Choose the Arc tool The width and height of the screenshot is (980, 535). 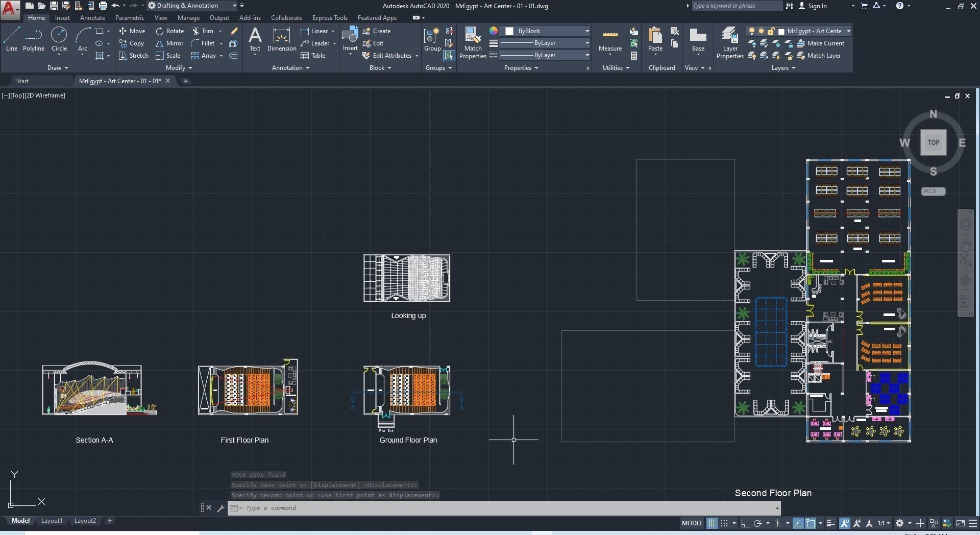83,39
